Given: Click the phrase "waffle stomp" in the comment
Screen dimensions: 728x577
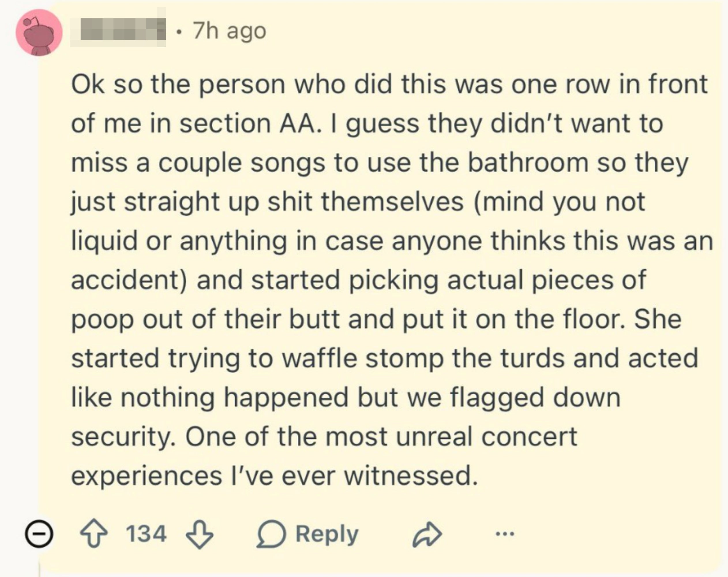Looking at the screenshot, I should tap(363, 358).
